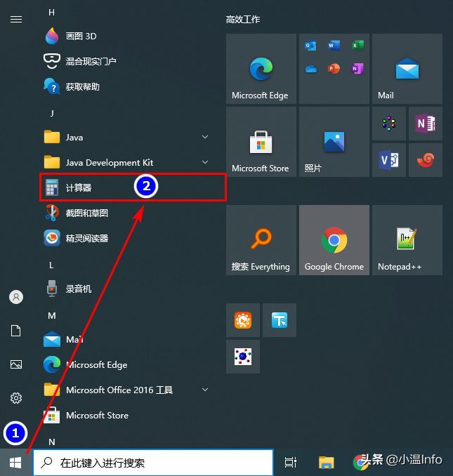Launch the 搜索 Everything tile
The height and width of the screenshot is (476, 453).
(x=261, y=240)
